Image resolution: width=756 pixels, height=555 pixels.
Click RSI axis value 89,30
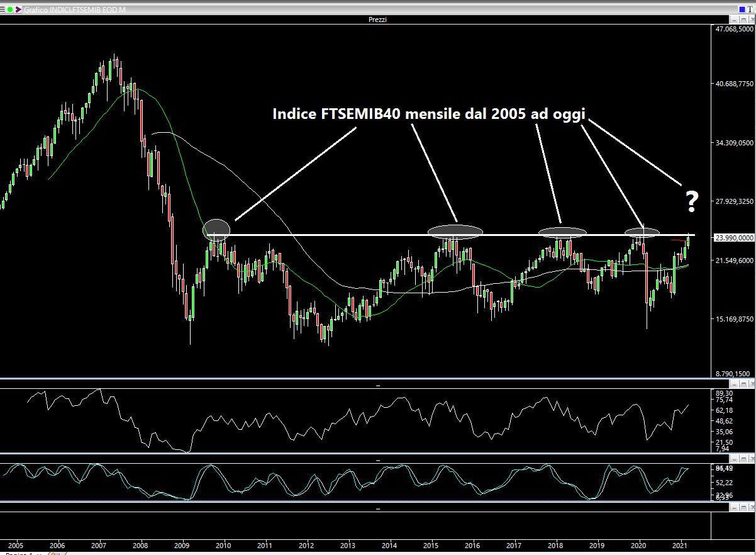pos(725,392)
